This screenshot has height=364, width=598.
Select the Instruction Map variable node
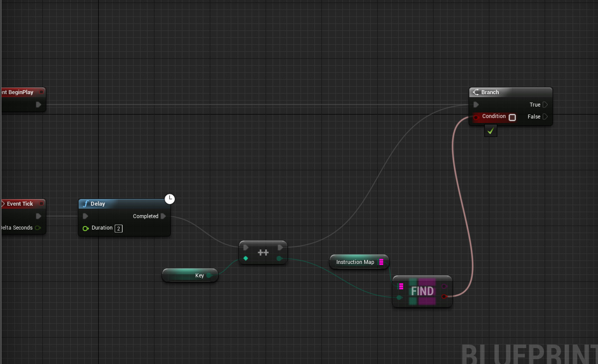point(356,262)
